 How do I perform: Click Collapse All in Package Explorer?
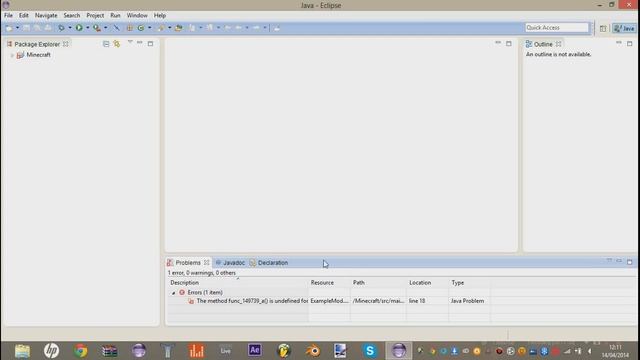pos(106,44)
